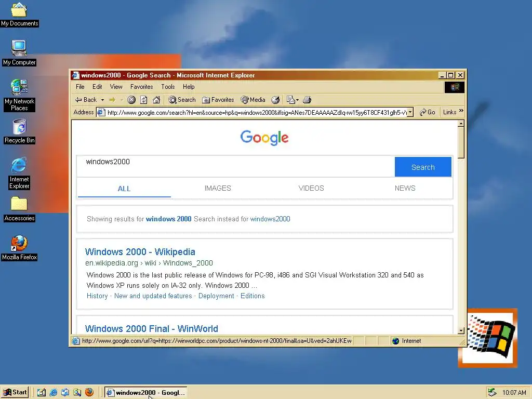Image resolution: width=532 pixels, height=399 pixels.
Task: Launch Mozilla Firefox desktop shortcut
Action: coord(19,248)
